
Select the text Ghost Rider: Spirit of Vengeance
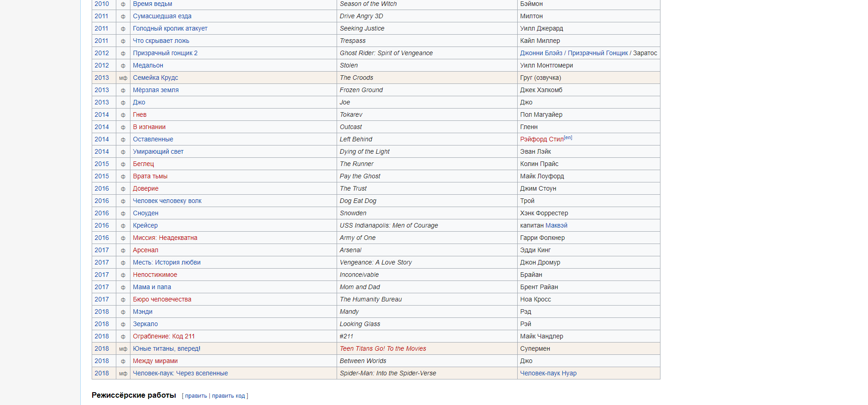click(386, 53)
